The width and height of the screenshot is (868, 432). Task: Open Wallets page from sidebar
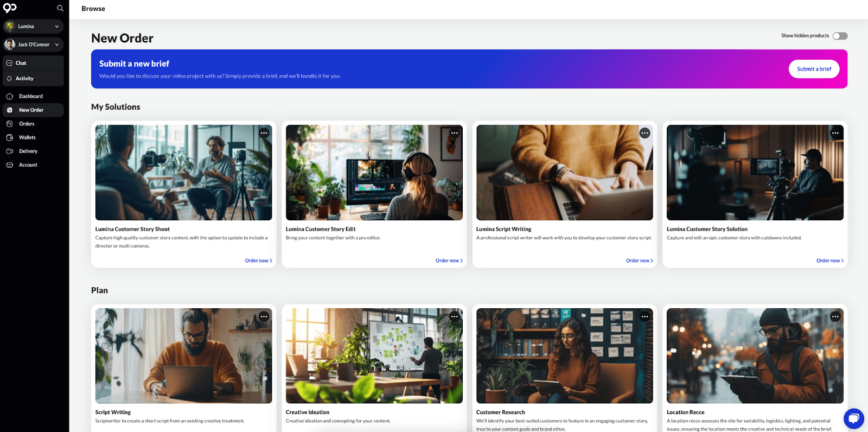pos(27,137)
